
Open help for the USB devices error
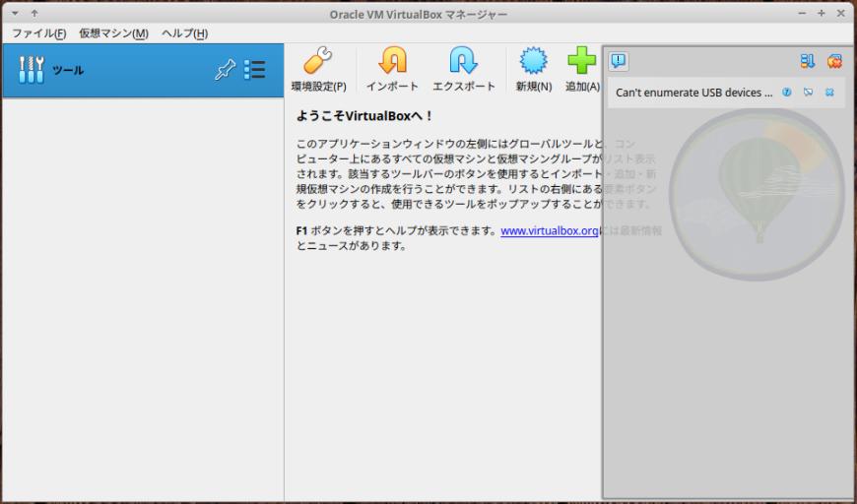[x=786, y=93]
